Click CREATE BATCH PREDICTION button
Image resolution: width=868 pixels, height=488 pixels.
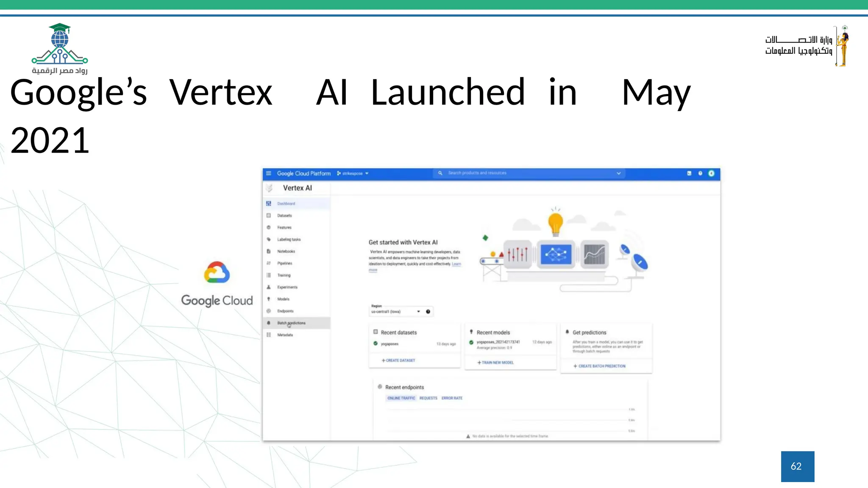click(599, 366)
